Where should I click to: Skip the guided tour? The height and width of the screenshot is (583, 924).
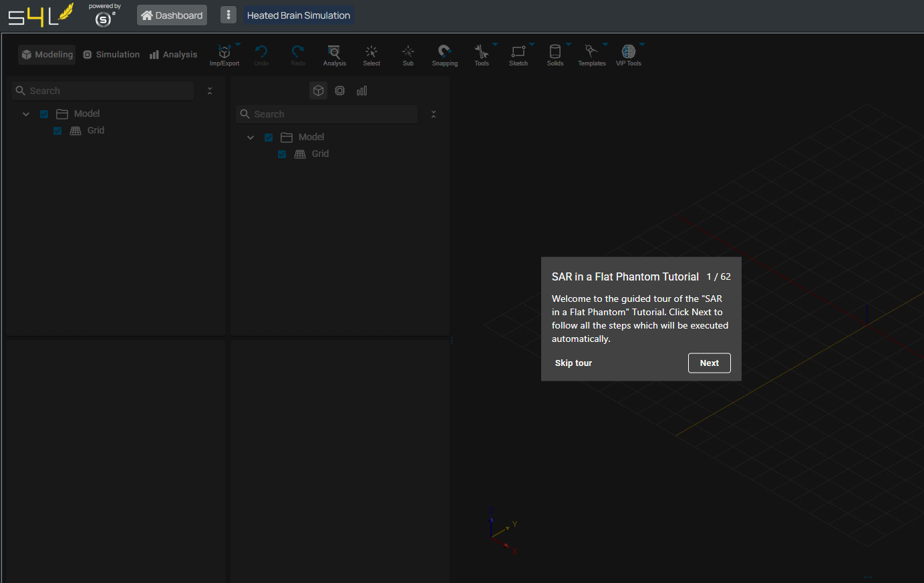(573, 363)
